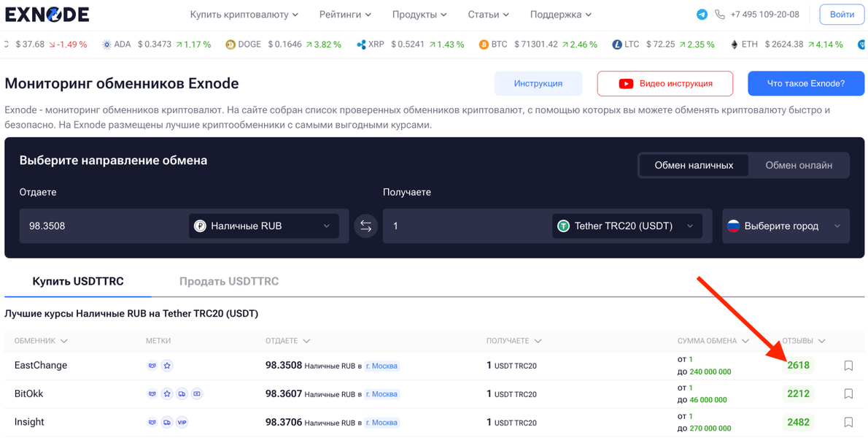The image size is (868, 438).
Task: Click the Получаете amount field
Action: click(x=468, y=226)
